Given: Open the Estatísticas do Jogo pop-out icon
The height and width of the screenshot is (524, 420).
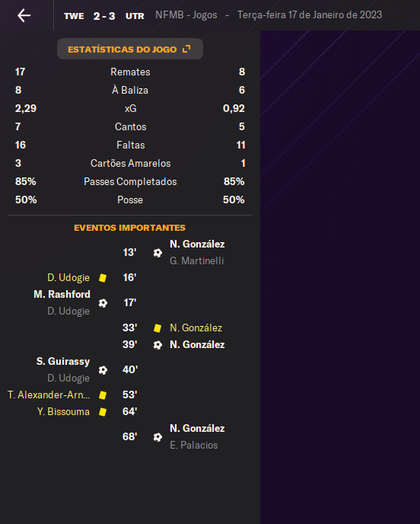Looking at the screenshot, I should tap(186, 49).
